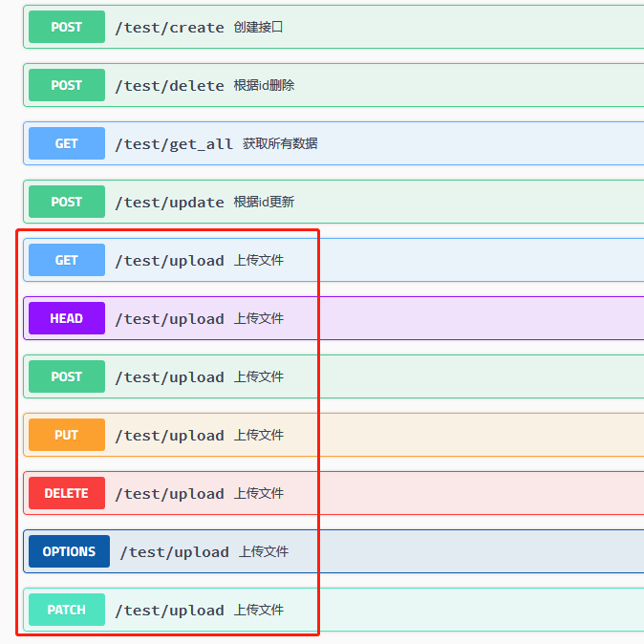Expand the /test/update endpoint path
This screenshot has height=644, width=644.
[x=169, y=203]
